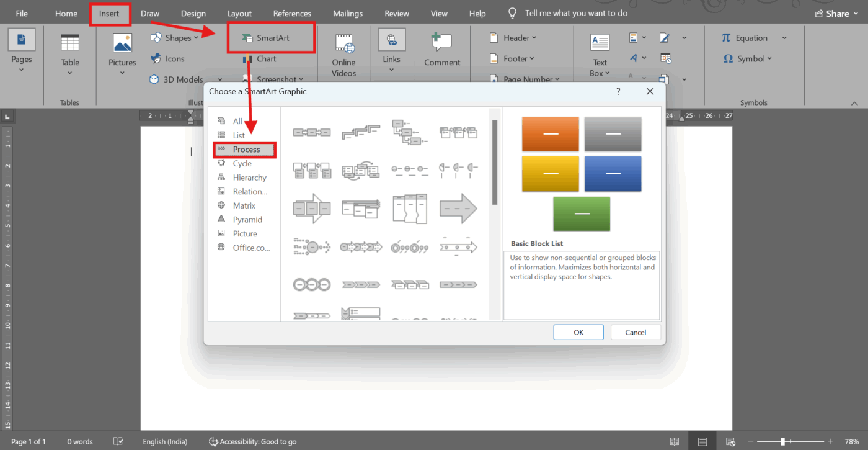Viewport: 868px width, 450px height.
Task: Insert an Equation
Action: pos(750,37)
